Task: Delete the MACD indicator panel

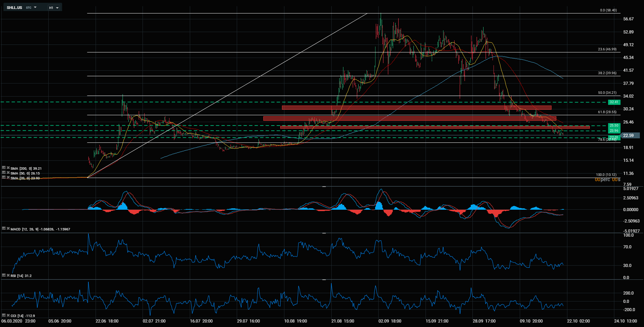Action: click(x=8, y=228)
